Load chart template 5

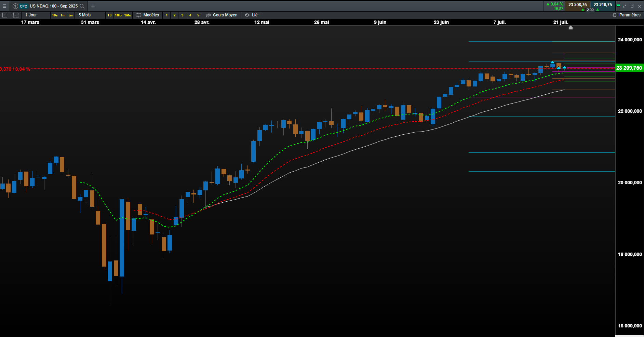[x=198, y=15]
